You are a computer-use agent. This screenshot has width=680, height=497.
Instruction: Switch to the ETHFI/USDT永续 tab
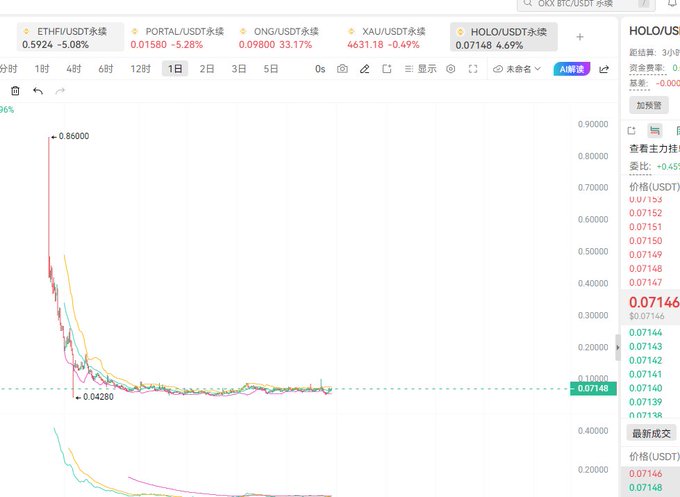click(70, 38)
